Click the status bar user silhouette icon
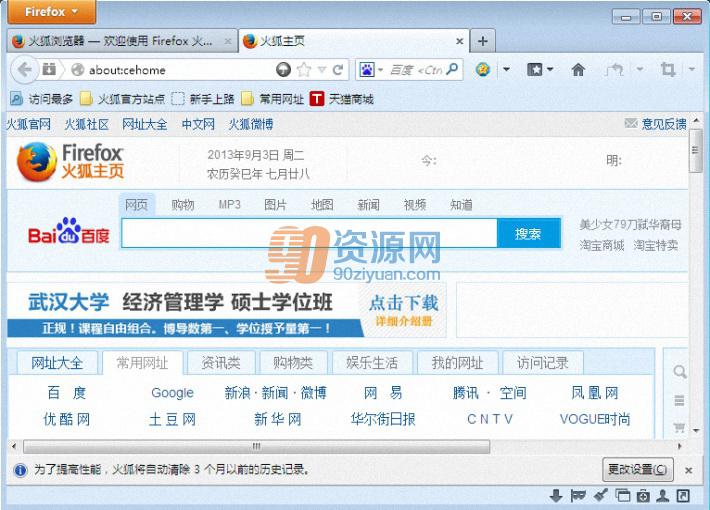Image resolution: width=710 pixels, height=510 pixels. [662, 496]
